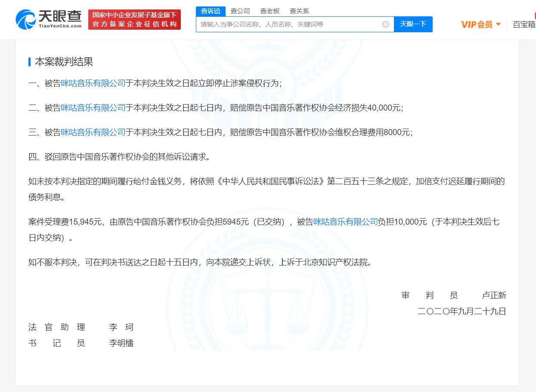Viewport: 536px width, 392px height.
Task: Click the 本案裁判结果 section heading
Action: [64, 62]
